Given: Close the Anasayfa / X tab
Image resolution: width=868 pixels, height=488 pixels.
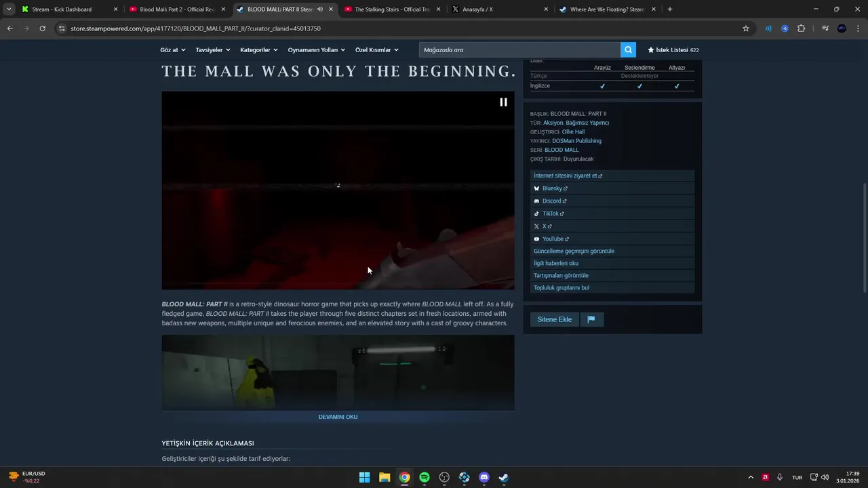Looking at the screenshot, I should (546, 9).
